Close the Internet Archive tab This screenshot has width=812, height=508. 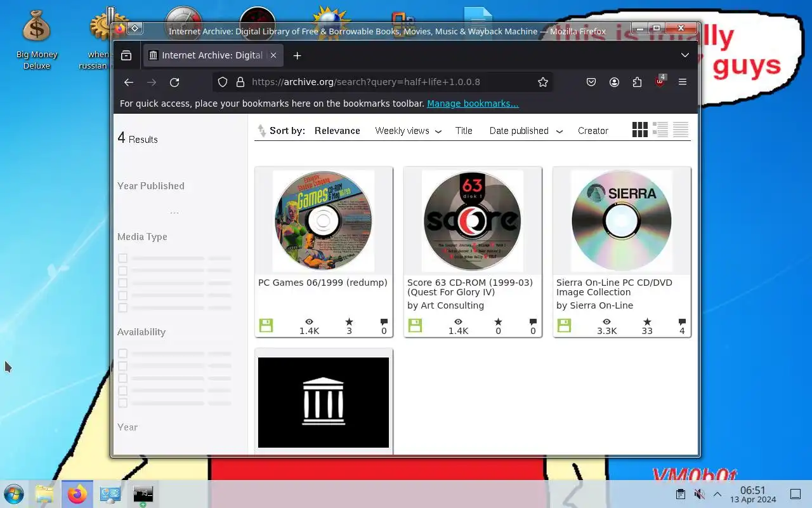(273, 55)
